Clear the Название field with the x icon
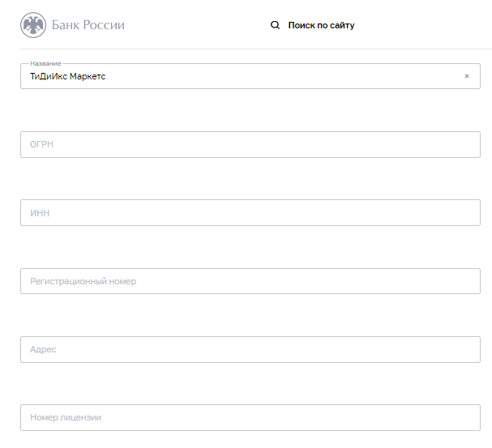Image resolution: width=492 pixels, height=448 pixels. (x=467, y=76)
